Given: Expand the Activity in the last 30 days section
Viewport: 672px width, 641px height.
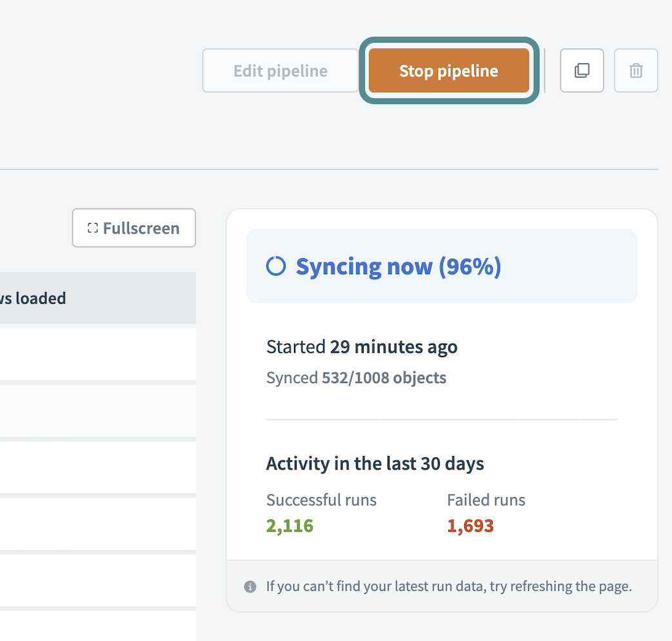Looking at the screenshot, I should click(375, 463).
